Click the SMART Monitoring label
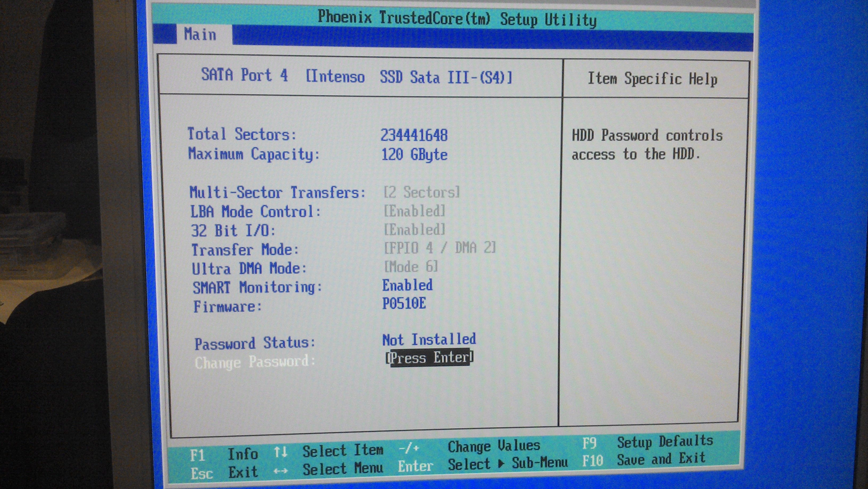The height and width of the screenshot is (489, 868). point(258,288)
